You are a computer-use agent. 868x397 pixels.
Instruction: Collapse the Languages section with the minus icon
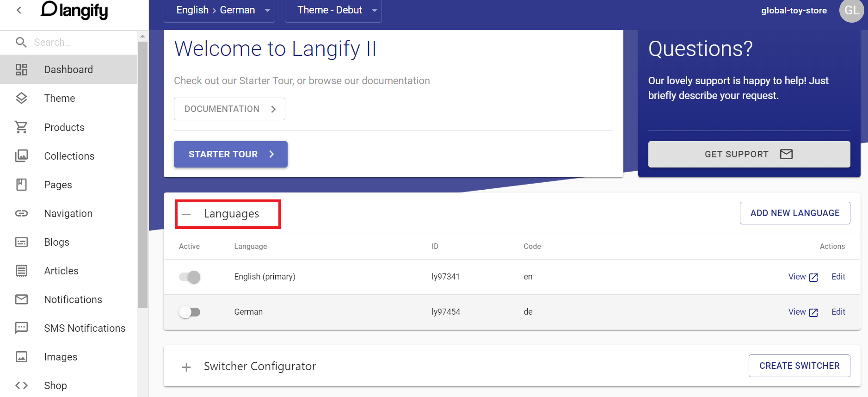pyautogui.click(x=186, y=214)
